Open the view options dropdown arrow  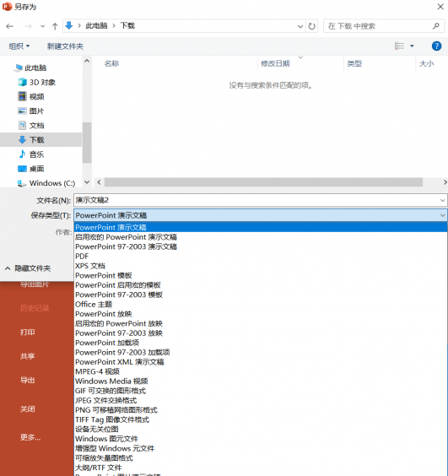(412, 46)
